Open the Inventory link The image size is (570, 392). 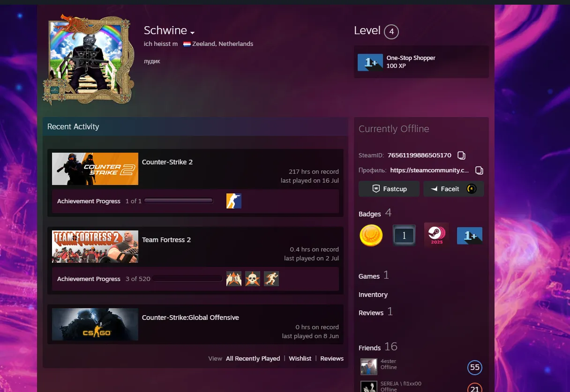(x=373, y=295)
